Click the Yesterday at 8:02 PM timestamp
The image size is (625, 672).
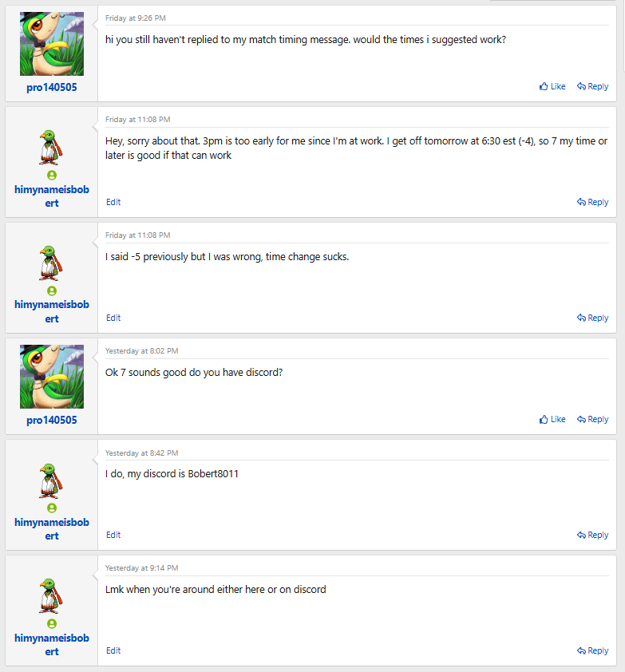142,351
